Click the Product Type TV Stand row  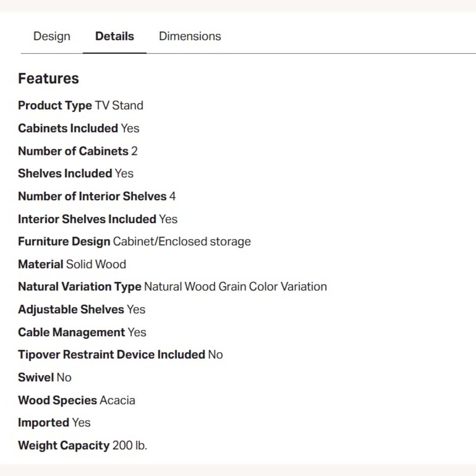click(81, 106)
